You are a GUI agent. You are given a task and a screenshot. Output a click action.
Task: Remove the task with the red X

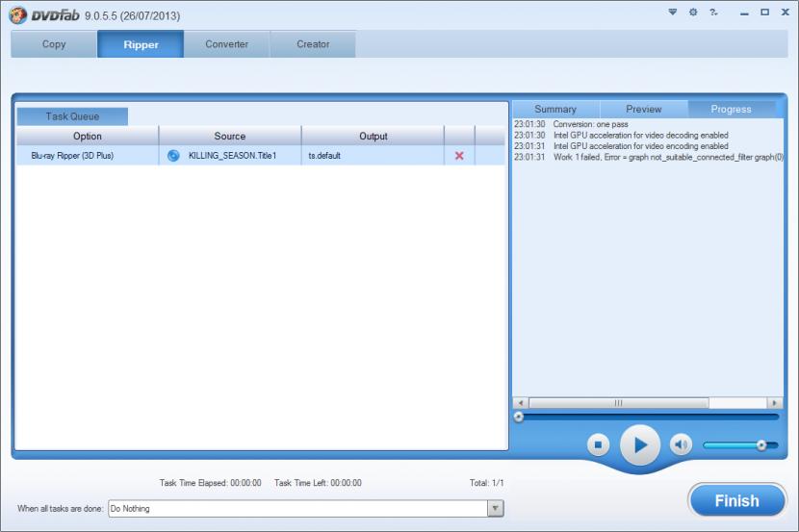[x=459, y=156]
